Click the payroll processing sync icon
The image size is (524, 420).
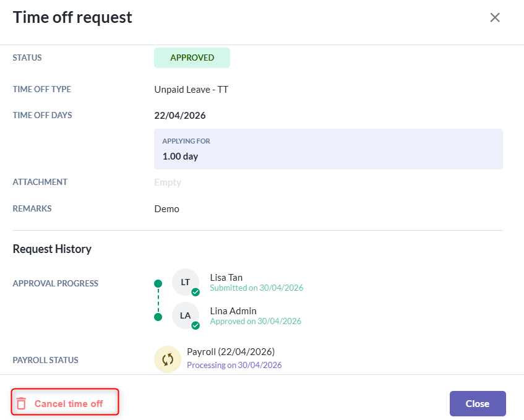168,359
